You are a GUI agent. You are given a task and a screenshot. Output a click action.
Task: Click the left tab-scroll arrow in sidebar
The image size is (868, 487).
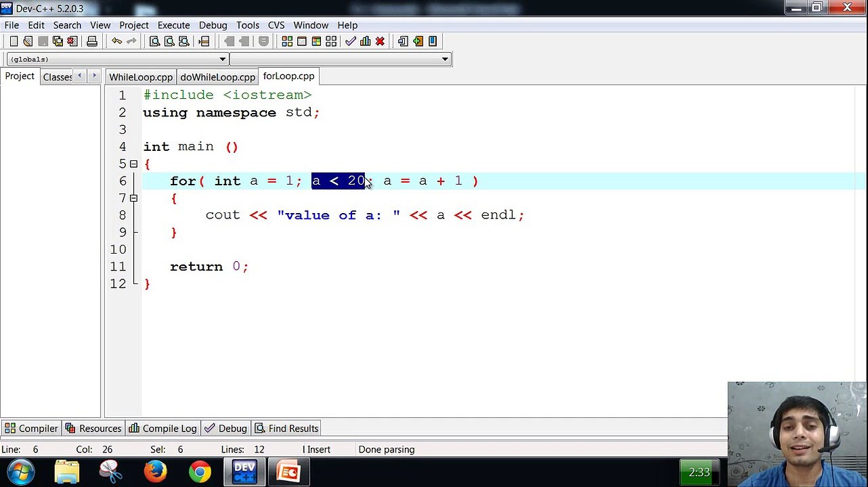[x=80, y=76]
